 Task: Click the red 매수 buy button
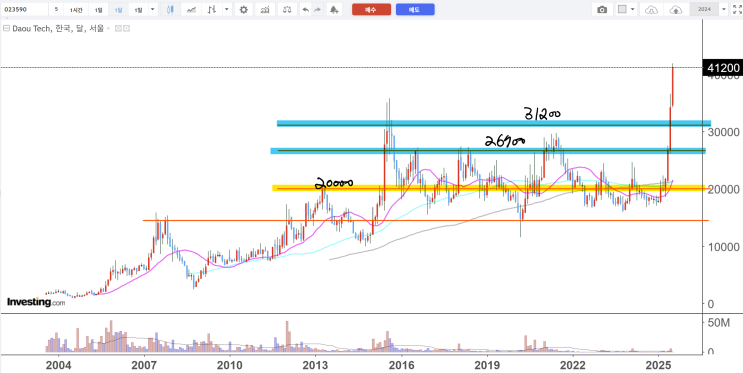point(372,9)
